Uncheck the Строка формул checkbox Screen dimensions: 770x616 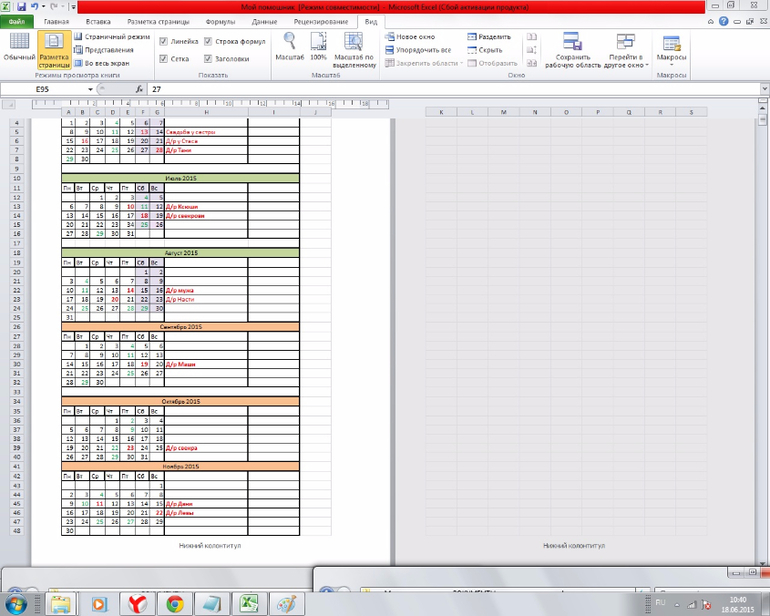pyautogui.click(x=208, y=43)
